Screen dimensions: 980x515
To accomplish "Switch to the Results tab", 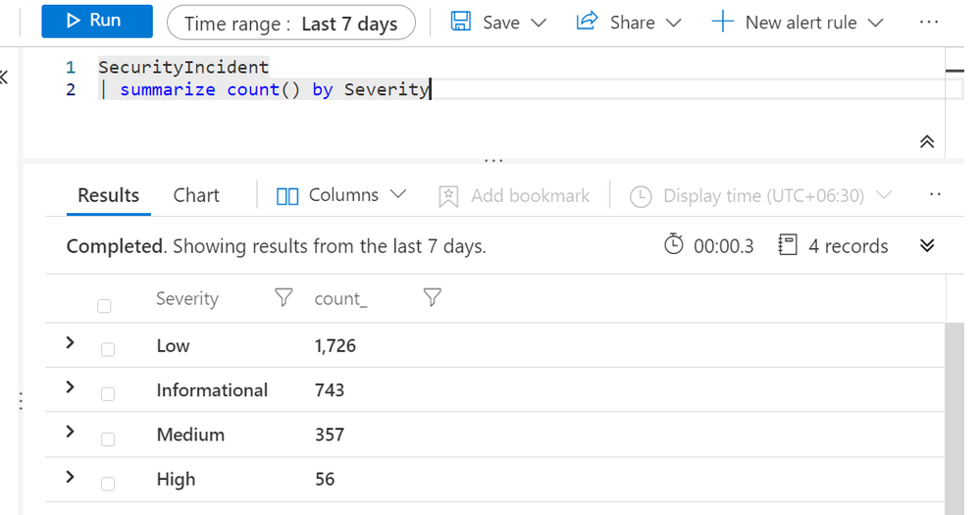I will pyautogui.click(x=108, y=195).
